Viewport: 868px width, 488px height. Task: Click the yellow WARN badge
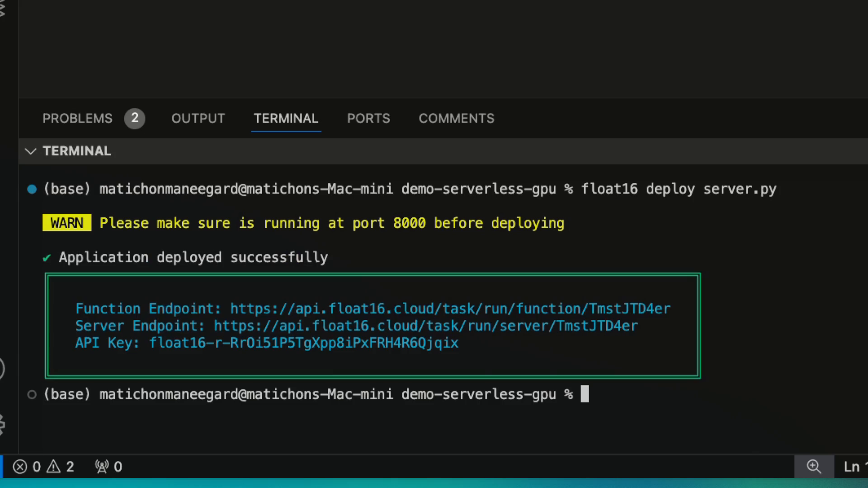67,223
